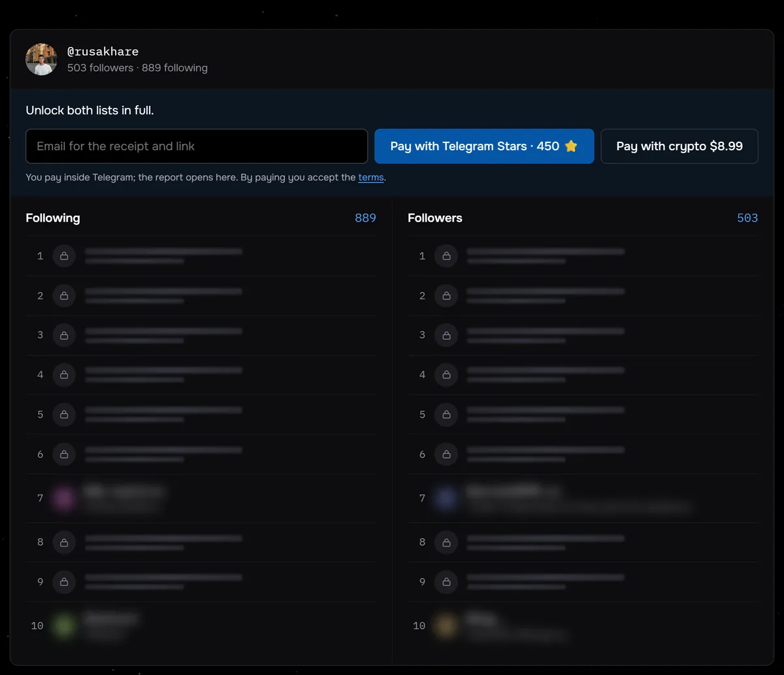Click the Following list heading
Image resolution: width=784 pixels, height=675 pixels.
pyautogui.click(x=53, y=218)
